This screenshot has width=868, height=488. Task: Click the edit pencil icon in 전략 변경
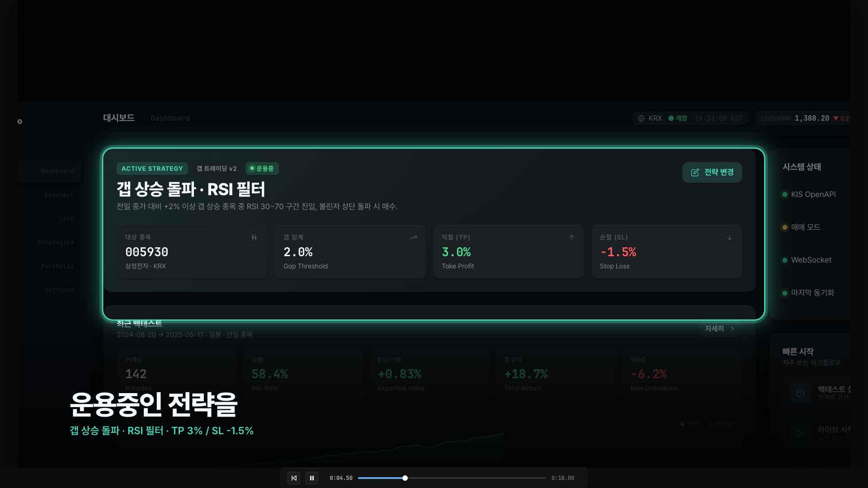point(695,173)
